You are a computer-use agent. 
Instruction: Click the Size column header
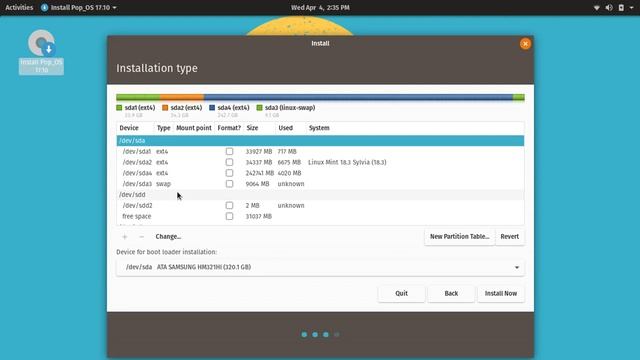[259, 128]
